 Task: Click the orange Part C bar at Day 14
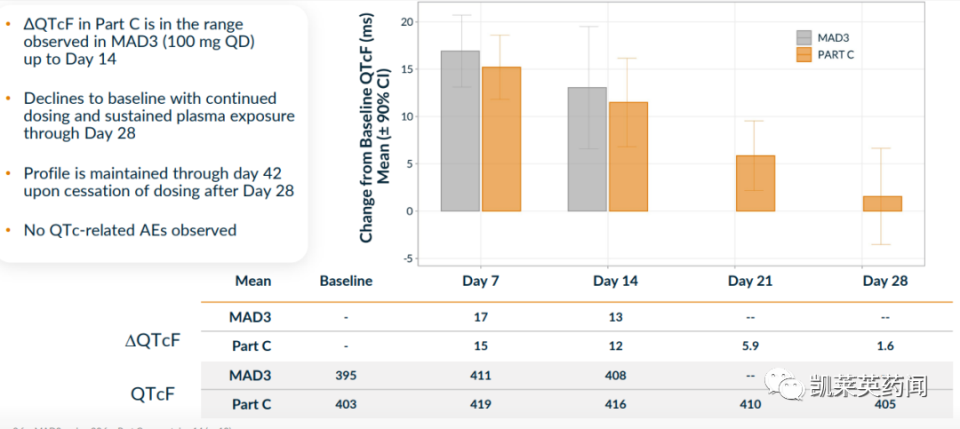coord(628,156)
